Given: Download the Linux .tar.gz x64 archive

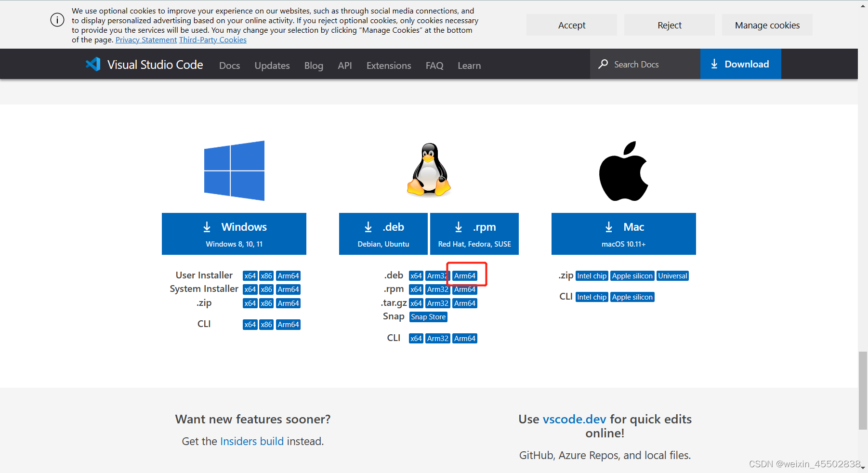Looking at the screenshot, I should [x=416, y=303].
